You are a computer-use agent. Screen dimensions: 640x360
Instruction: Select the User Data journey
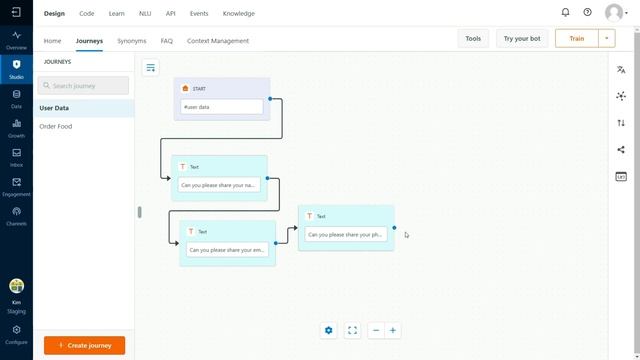pos(84,108)
